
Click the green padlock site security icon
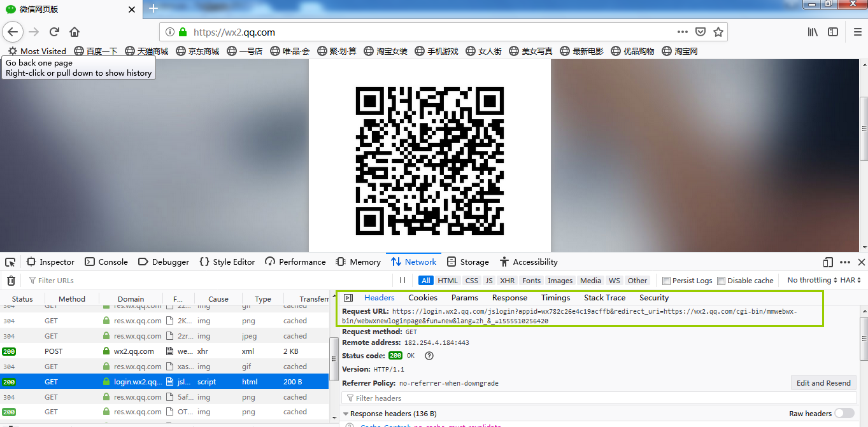(x=183, y=32)
